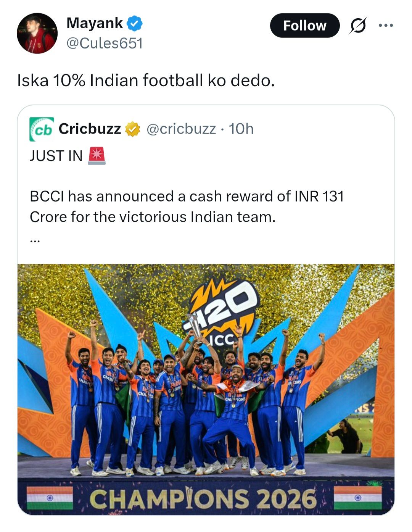The height and width of the screenshot is (532, 412).
Task: Open the Grok slashed-circle icon
Action: [357, 26]
